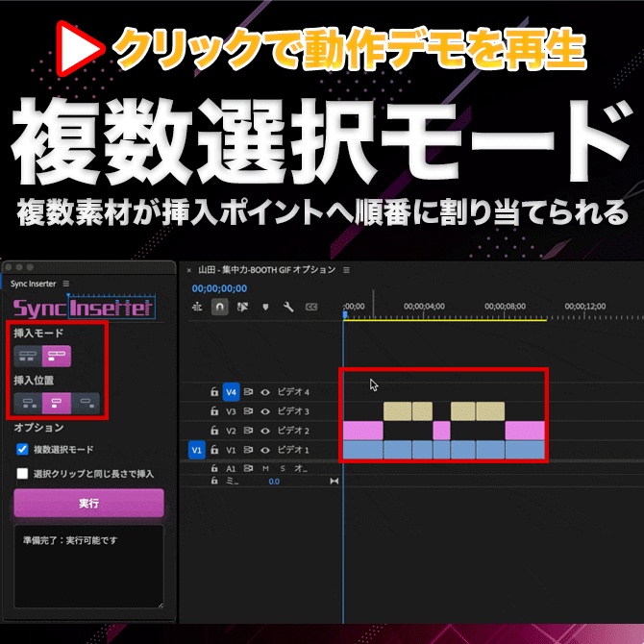Screen dimensions: 644x644
Task: Select the 山田 - 集中力-BOOTH GIF オプション tab
Action: 266,270
